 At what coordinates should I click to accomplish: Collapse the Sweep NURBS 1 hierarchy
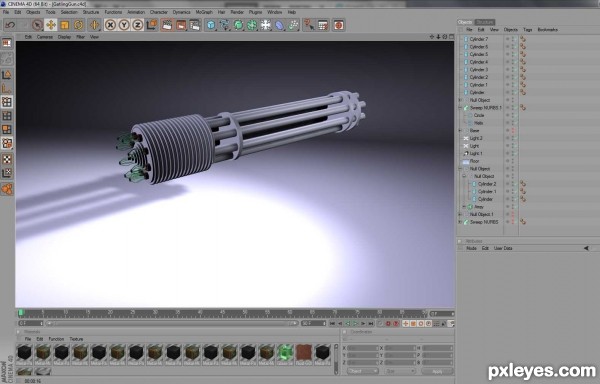point(460,108)
